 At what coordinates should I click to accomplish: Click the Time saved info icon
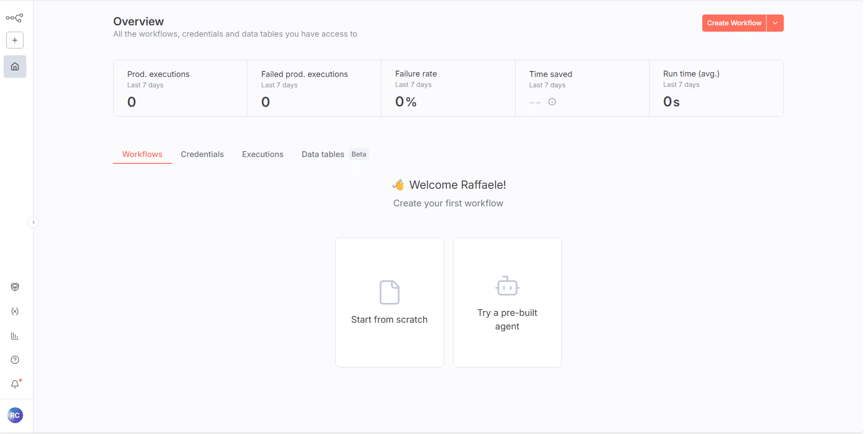pyautogui.click(x=552, y=102)
